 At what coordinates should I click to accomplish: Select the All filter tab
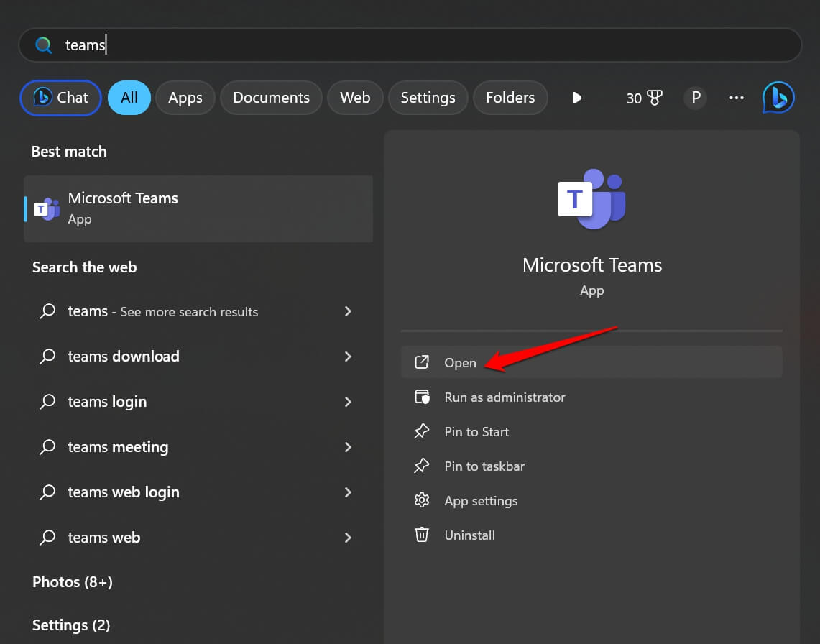pos(129,98)
